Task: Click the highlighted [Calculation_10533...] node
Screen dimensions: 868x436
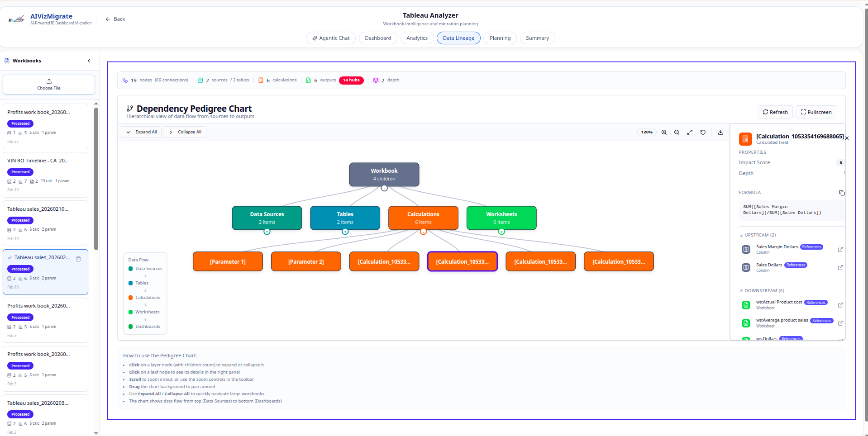Action: [x=462, y=261]
